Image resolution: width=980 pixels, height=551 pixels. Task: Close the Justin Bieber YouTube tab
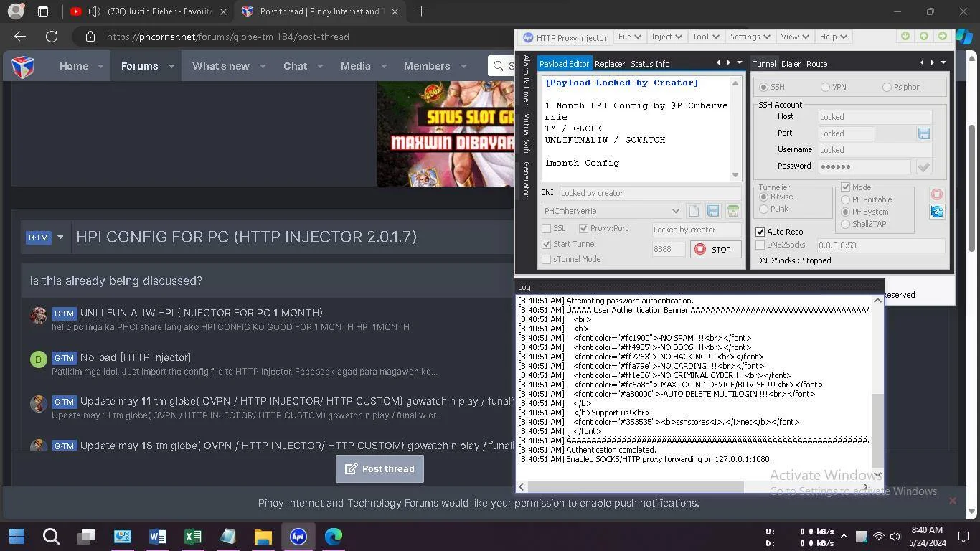pos(223,11)
